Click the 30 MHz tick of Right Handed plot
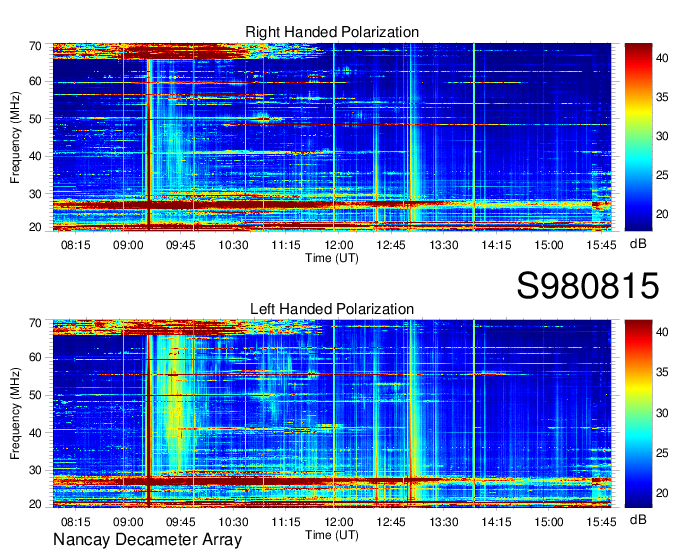The height and width of the screenshot is (552, 680). coord(35,194)
